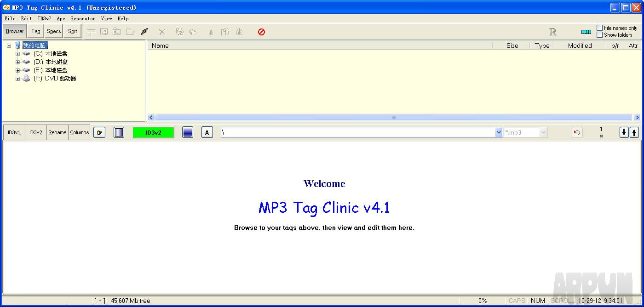This screenshot has height=307, width=644.
Task: Open the Help menu
Action: coord(123,19)
